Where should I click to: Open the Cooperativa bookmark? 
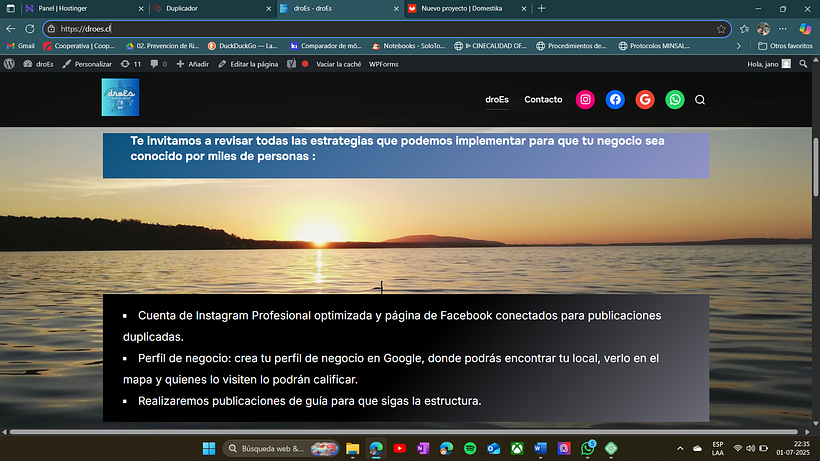[x=79, y=46]
